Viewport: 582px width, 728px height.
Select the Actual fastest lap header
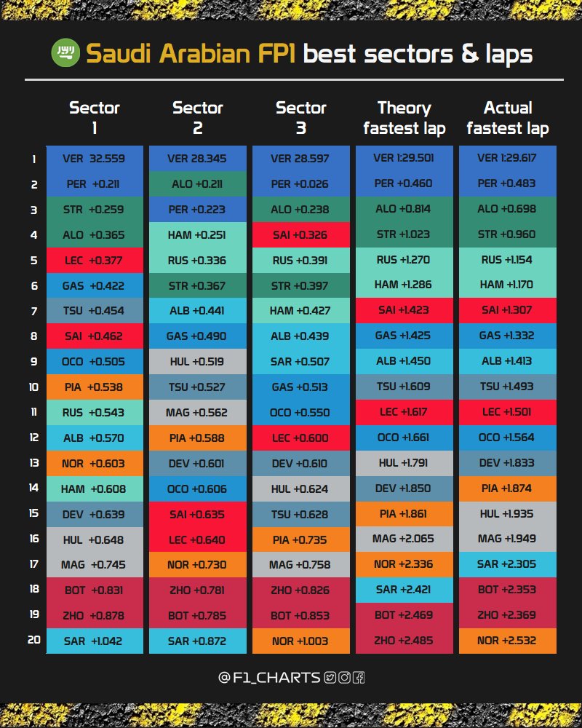(507, 119)
